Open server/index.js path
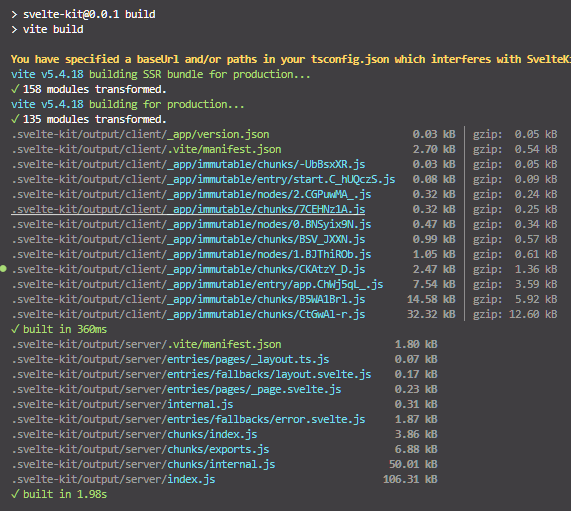The width and height of the screenshot is (571, 511). pyautogui.click(x=113, y=479)
